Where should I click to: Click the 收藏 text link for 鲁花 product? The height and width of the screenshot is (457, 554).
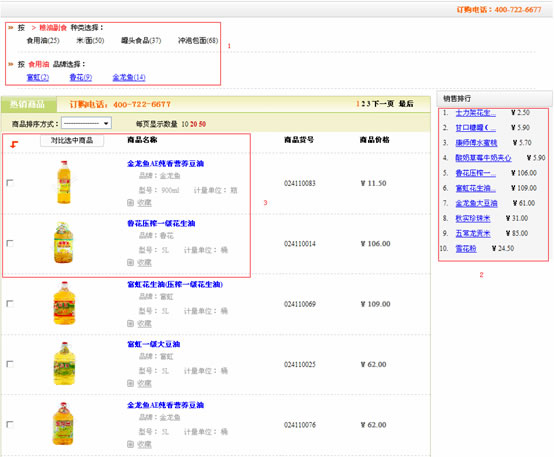[144, 263]
